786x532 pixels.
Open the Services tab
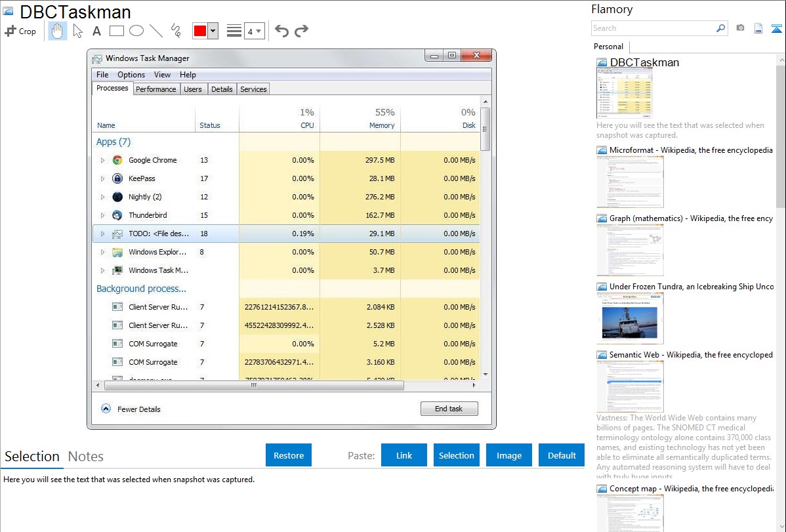[x=253, y=89]
